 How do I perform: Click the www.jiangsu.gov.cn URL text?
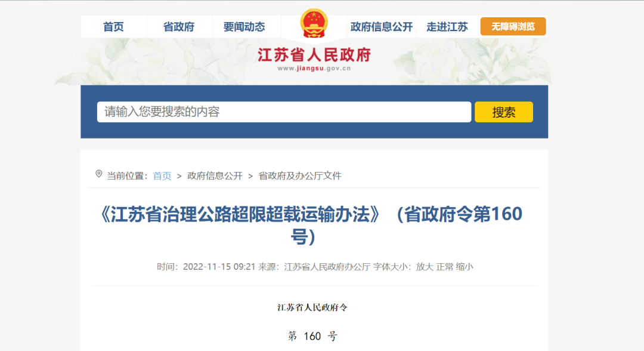(314, 68)
